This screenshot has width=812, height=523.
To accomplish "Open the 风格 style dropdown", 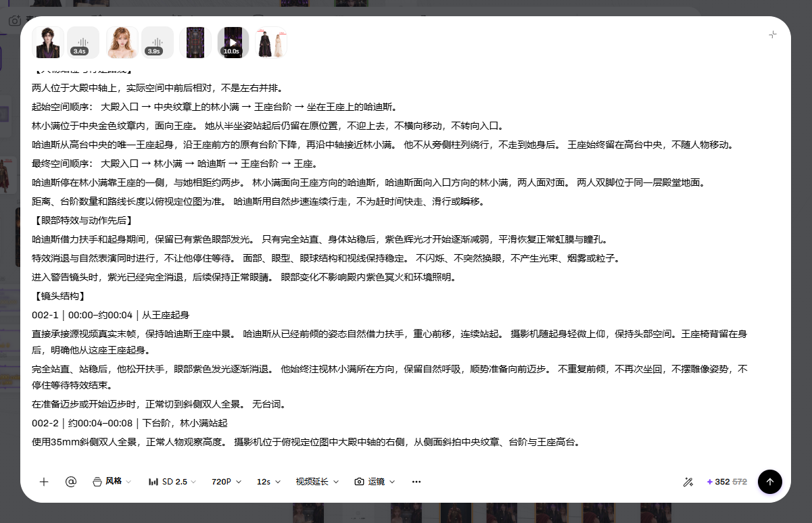I will 112,482.
